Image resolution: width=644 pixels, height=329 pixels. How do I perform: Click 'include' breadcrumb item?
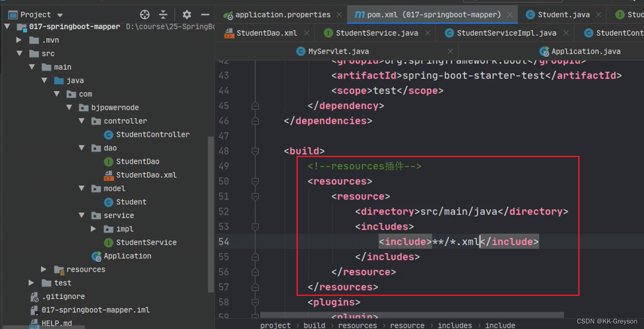pyautogui.click(x=500, y=325)
